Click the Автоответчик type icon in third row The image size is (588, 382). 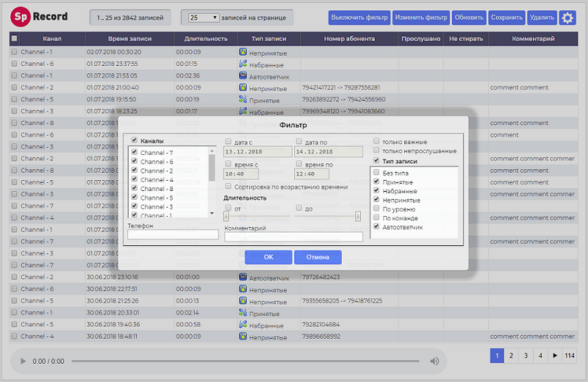click(243, 76)
